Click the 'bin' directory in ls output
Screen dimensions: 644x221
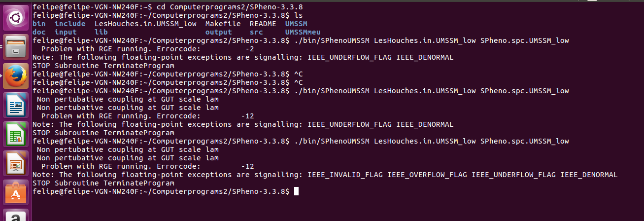tap(39, 24)
